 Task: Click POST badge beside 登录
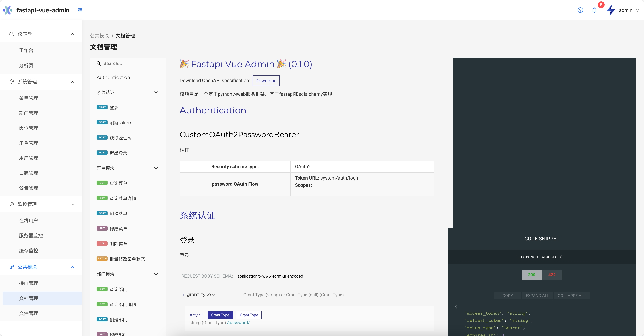(102, 107)
